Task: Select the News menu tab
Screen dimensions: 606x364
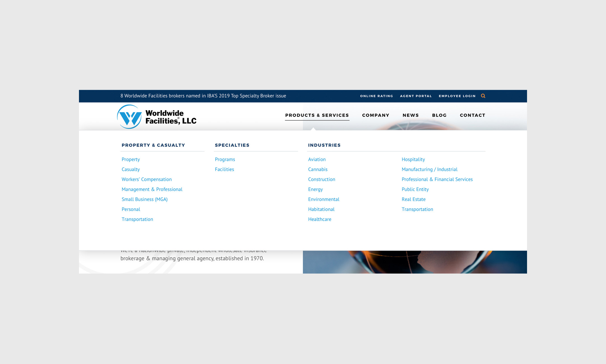Action: 411,115
